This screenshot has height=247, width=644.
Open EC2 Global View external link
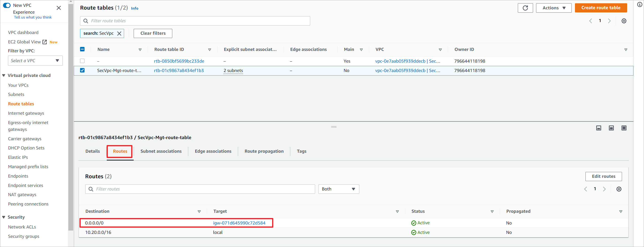pyautogui.click(x=44, y=42)
